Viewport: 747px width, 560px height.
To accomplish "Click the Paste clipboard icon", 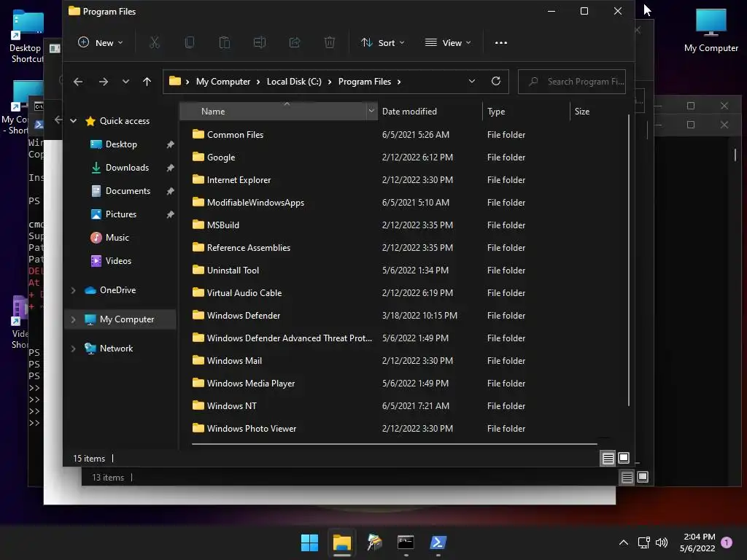I will point(225,43).
